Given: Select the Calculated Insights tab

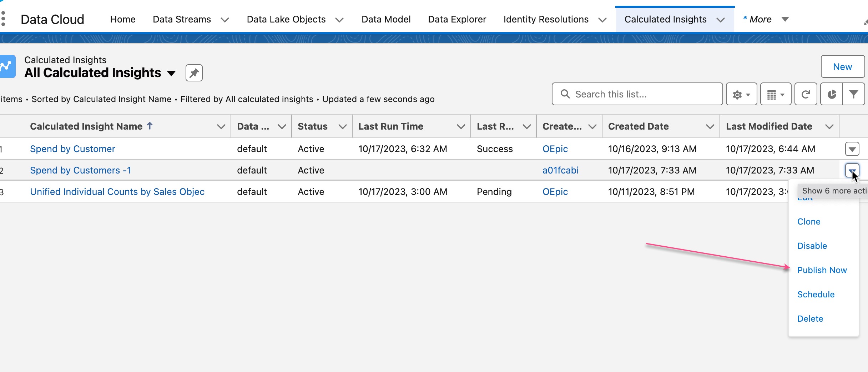Looking at the screenshot, I should pyautogui.click(x=665, y=19).
